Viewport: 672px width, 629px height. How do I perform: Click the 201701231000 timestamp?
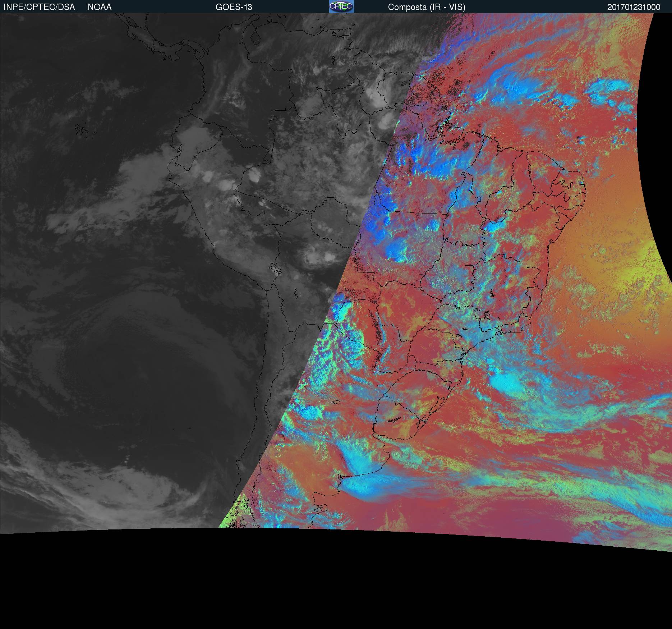[634, 7]
